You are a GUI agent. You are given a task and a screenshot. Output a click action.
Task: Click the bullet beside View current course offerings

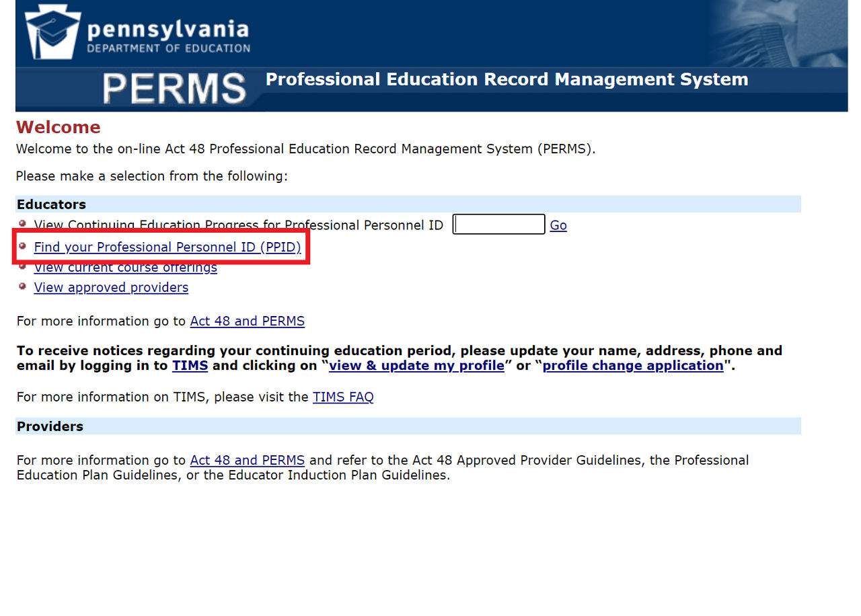(22, 265)
